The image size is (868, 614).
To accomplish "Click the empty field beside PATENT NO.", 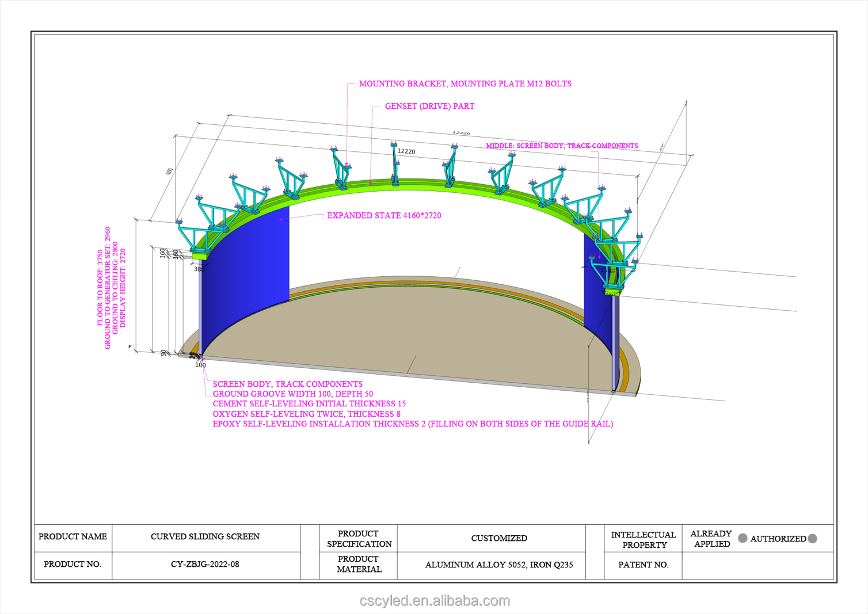I will pos(757,565).
